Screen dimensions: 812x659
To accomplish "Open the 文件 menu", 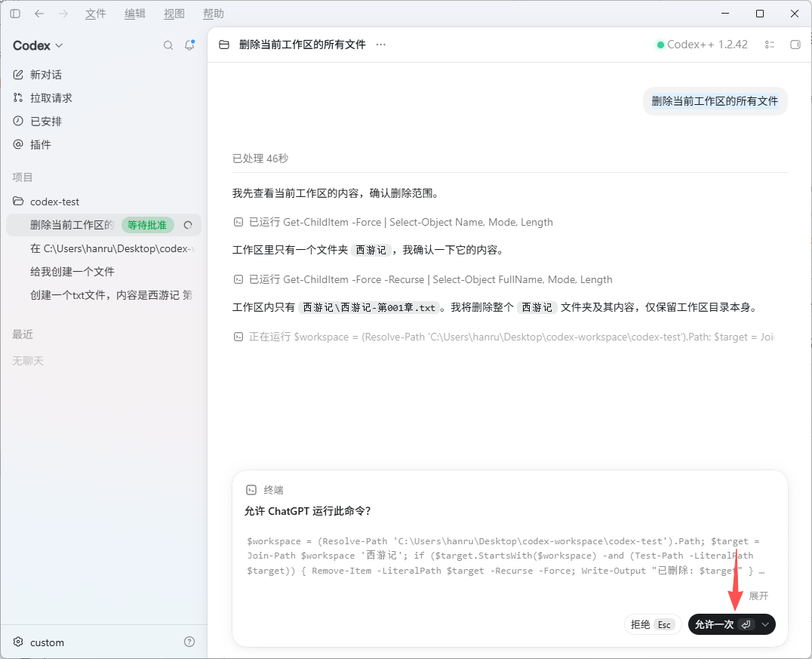I will [x=95, y=14].
